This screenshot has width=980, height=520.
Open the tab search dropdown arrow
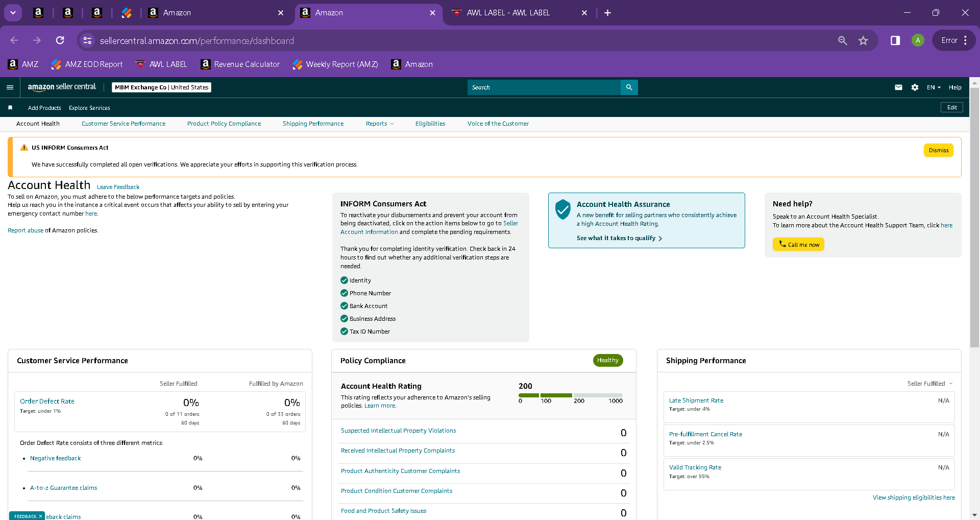13,13
